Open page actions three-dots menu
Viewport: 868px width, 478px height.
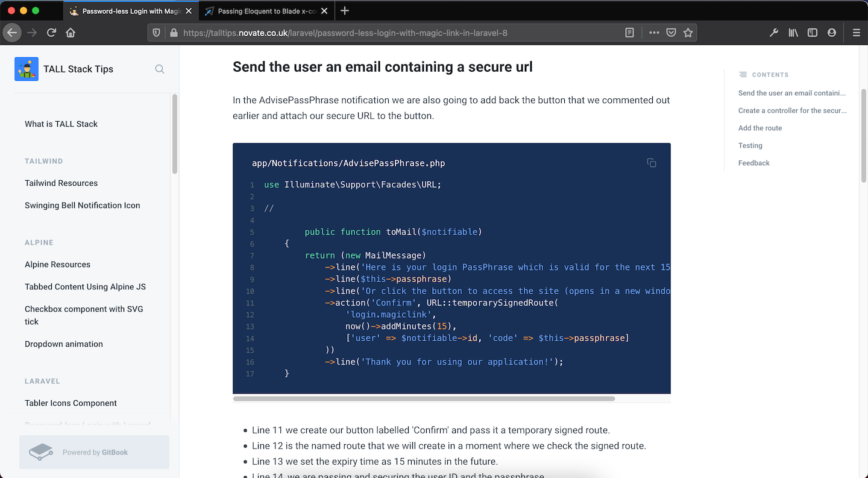[x=654, y=33]
